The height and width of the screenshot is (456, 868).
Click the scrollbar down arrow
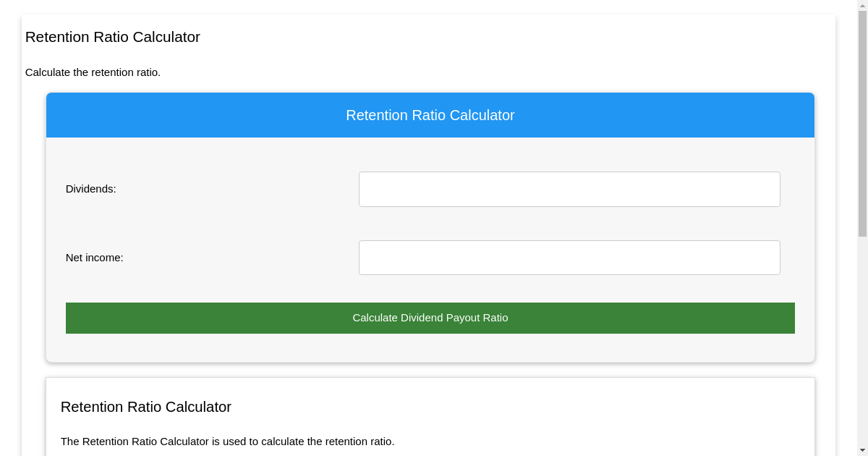[x=862, y=450]
